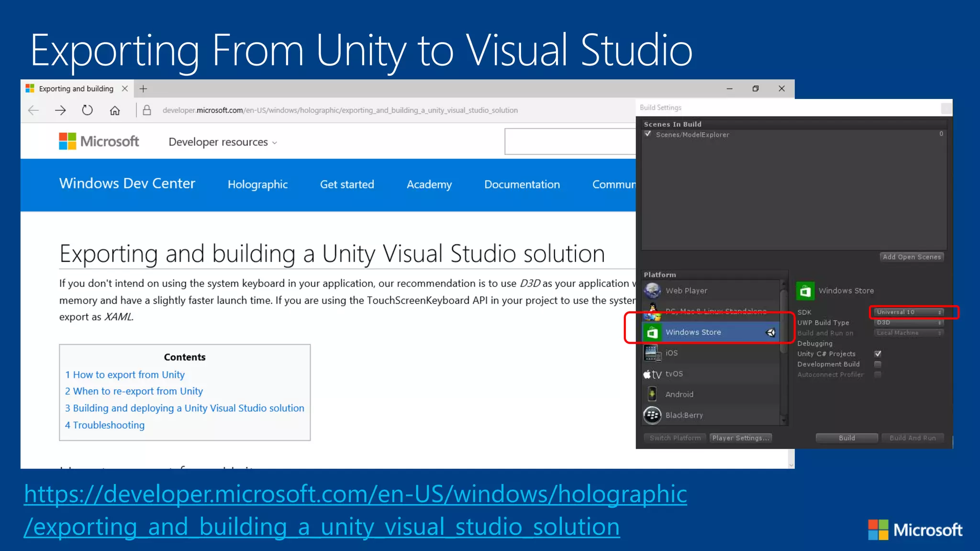Click the developer.microsoft.com slide hyperlink
980x551 pixels.
pos(356,510)
